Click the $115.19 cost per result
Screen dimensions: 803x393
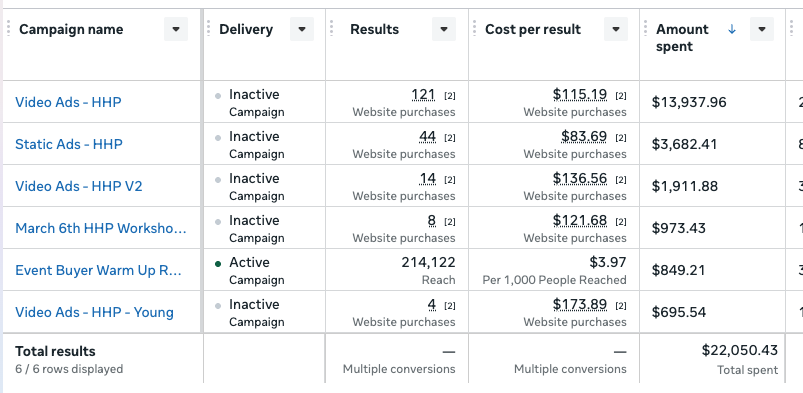(x=580, y=95)
